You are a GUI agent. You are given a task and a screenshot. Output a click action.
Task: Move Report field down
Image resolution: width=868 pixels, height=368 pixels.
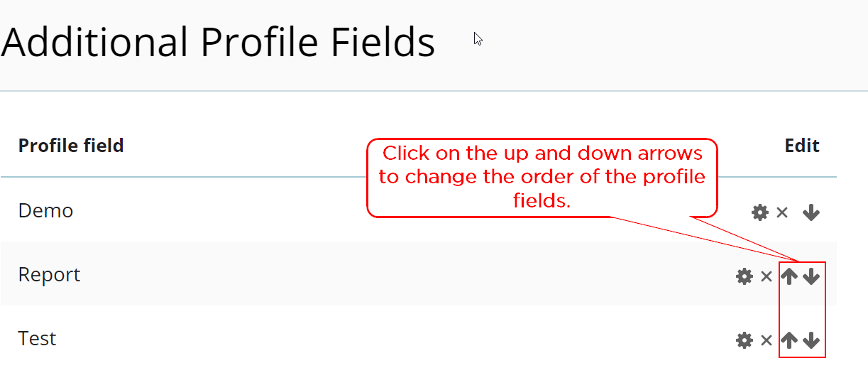tap(811, 276)
